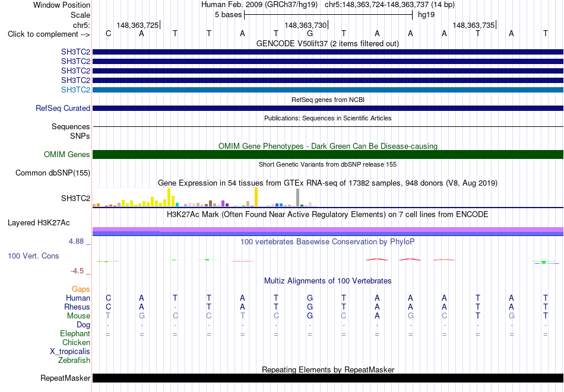
Task: Click the purple H3K27Ac signal band
Action: (x=328, y=230)
